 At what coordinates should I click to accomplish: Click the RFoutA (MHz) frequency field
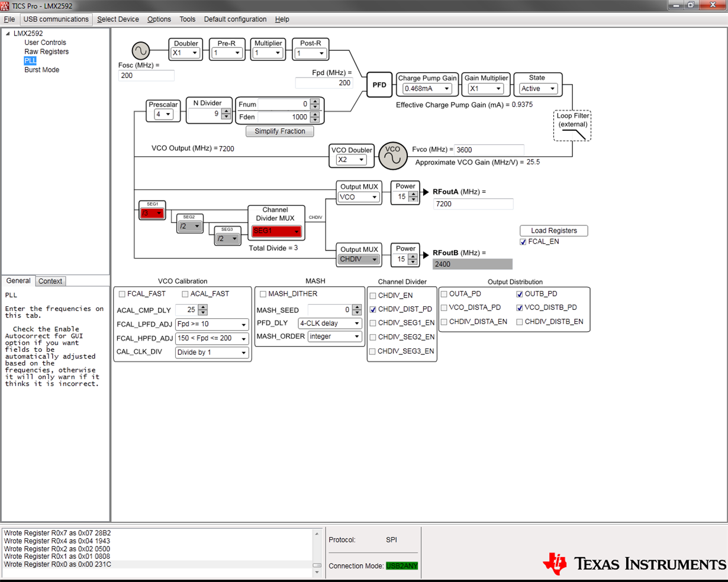point(473,204)
